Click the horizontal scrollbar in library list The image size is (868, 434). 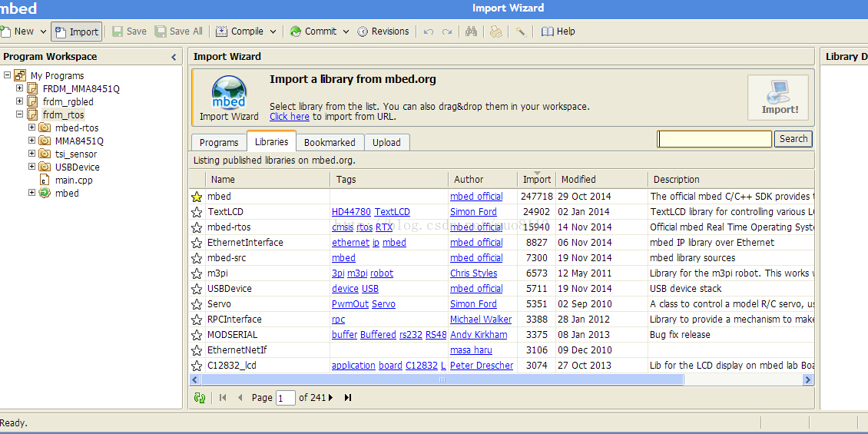click(x=442, y=379)
